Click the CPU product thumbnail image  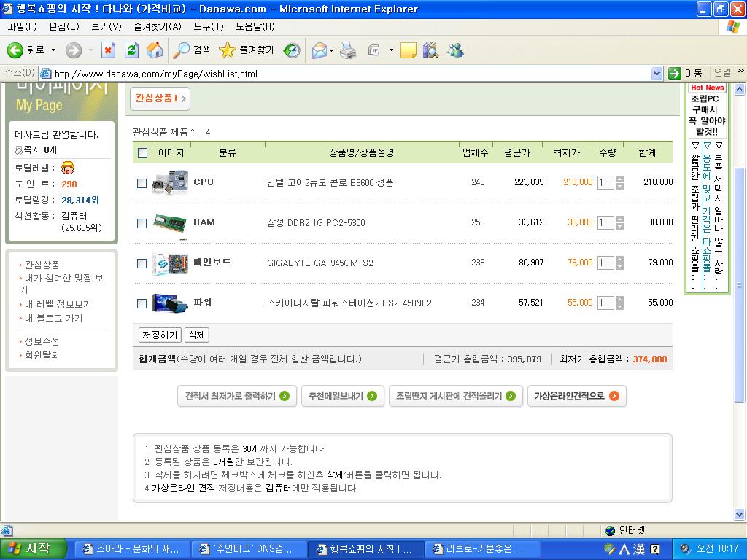pyautogui.click(x=170, y=182)
